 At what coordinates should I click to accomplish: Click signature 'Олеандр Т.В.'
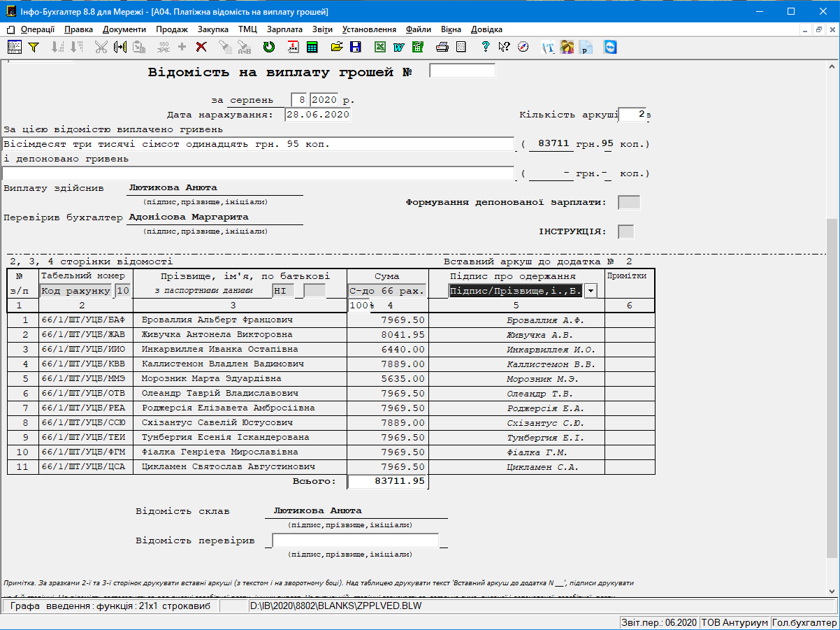tap(542, 394)
